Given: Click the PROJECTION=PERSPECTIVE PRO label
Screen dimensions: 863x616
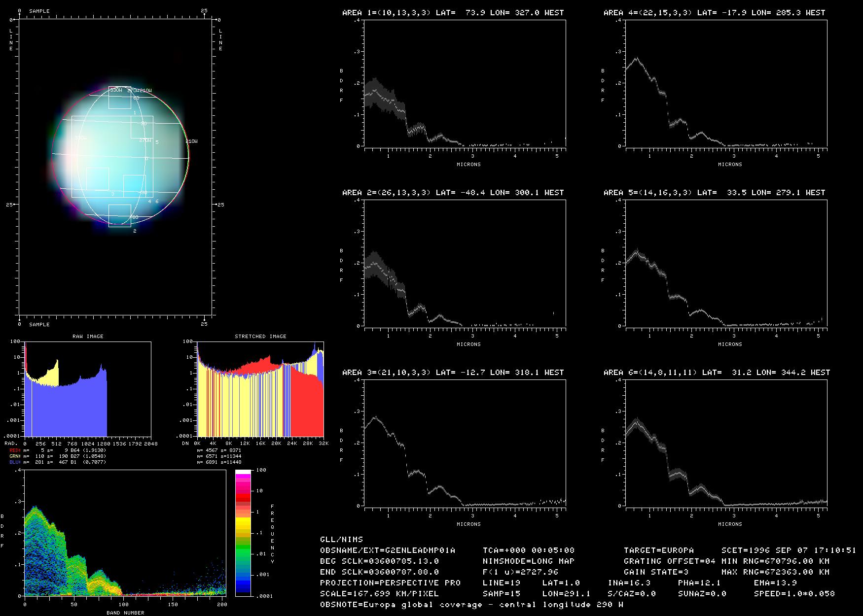Looking at the screenshot, I should [390, 582].
